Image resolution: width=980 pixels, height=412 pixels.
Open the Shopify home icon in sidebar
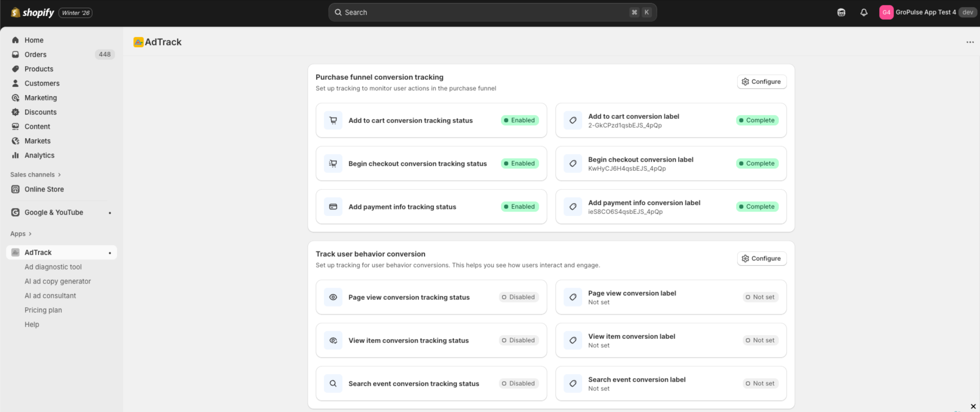tap(15, 40)
